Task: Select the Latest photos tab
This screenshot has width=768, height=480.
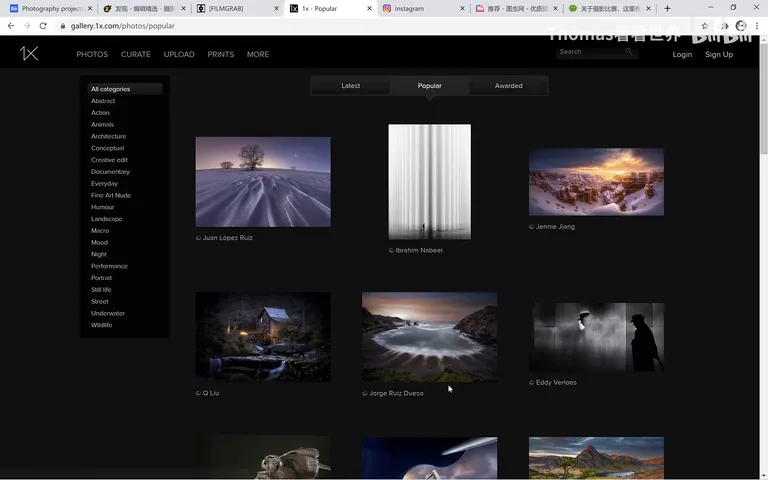Action: 351,86
